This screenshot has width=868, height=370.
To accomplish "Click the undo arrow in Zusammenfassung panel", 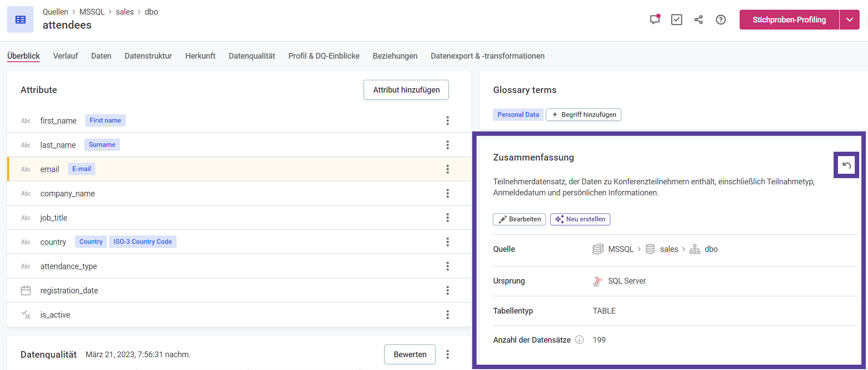I will (846, 165).
